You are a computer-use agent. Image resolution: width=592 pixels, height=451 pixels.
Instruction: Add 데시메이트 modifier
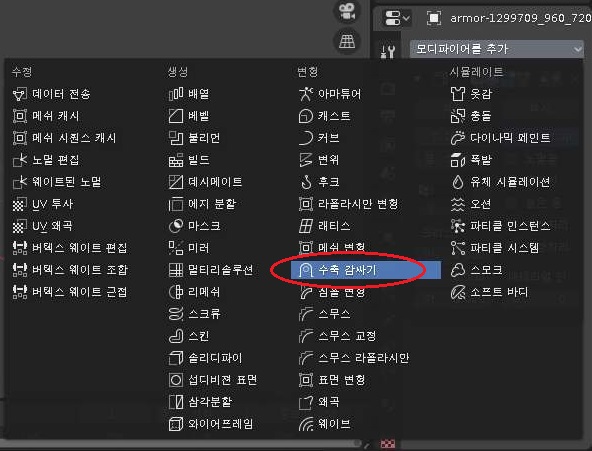click(x=205, y=182)
